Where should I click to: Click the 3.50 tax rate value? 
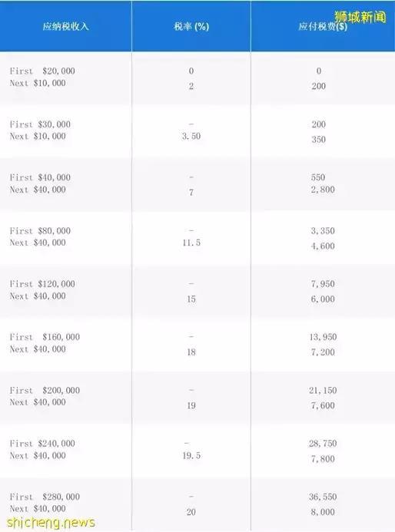[191, 136]
